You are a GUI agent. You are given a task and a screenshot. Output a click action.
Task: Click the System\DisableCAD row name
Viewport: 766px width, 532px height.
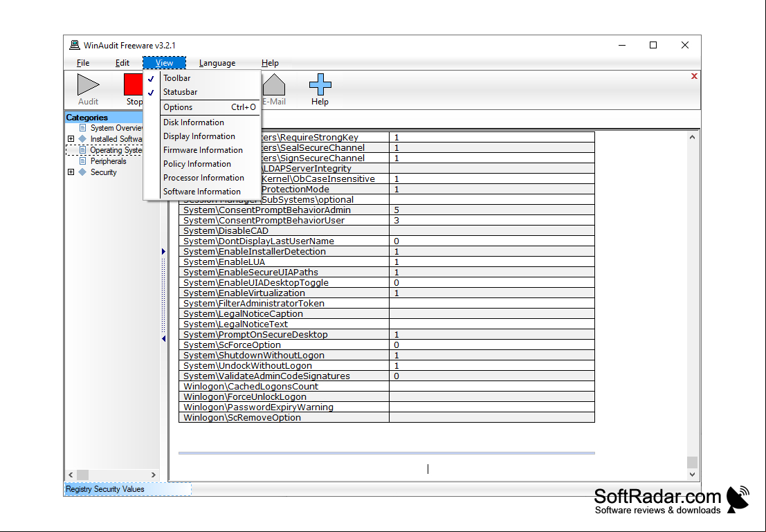(x=226, y=230)
